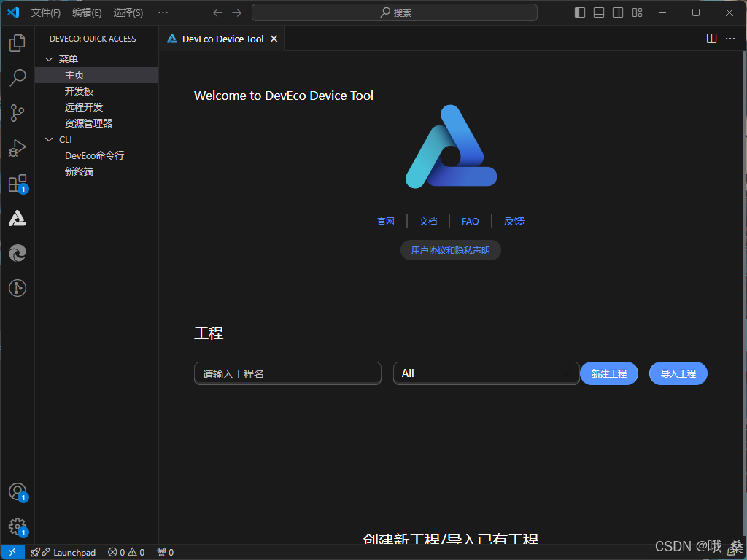Click the 文档 link

(x=427, y=222)
